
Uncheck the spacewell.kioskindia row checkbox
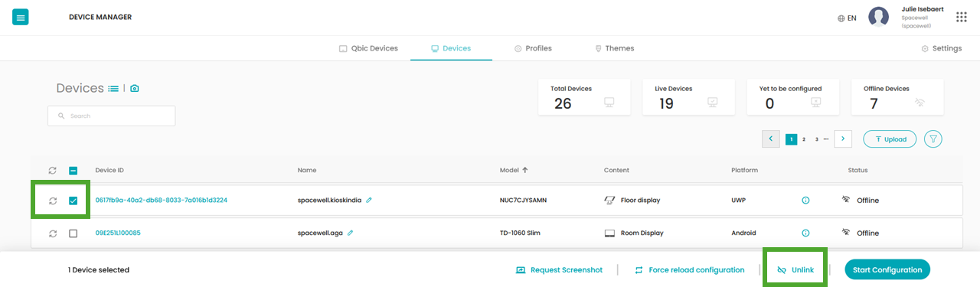[73, 201]
